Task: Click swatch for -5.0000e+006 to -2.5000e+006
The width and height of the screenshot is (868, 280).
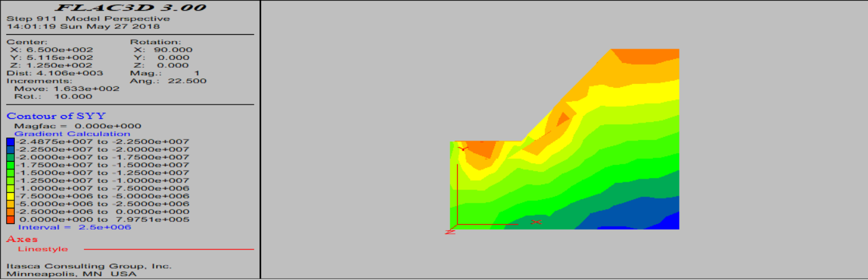Action: pyautogui.click(x=9, y=204)
